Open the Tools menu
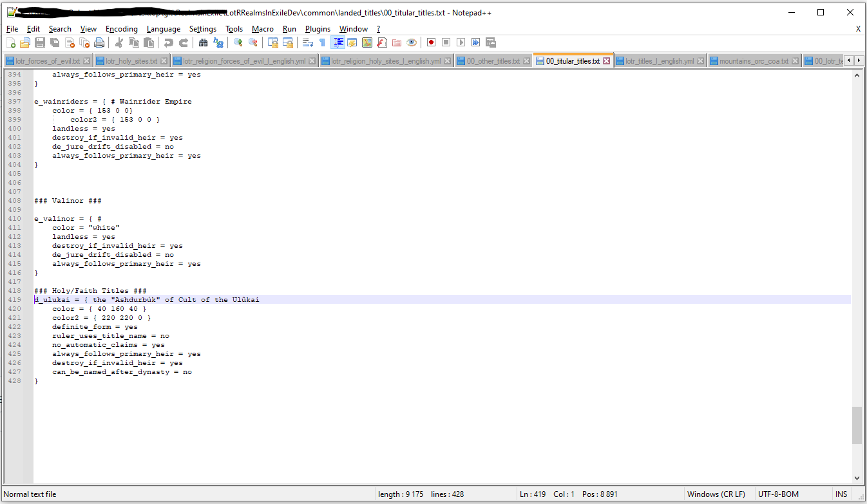This screenshot has height=504, width=867. (x=234, y=29)
